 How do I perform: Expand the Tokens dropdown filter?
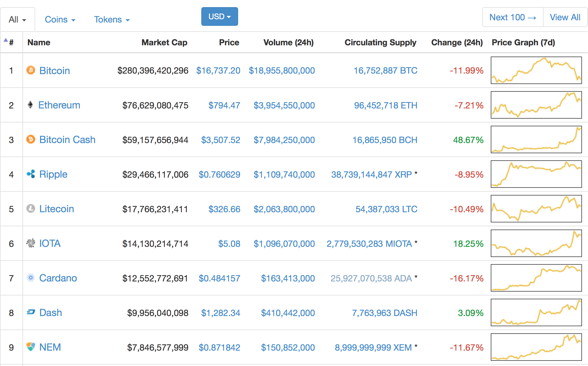112,19
